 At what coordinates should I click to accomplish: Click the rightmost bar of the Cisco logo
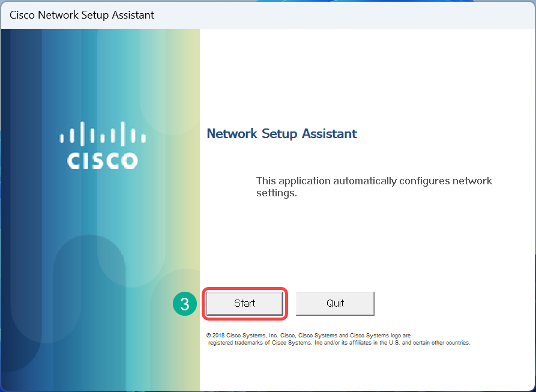coord(144,138)
